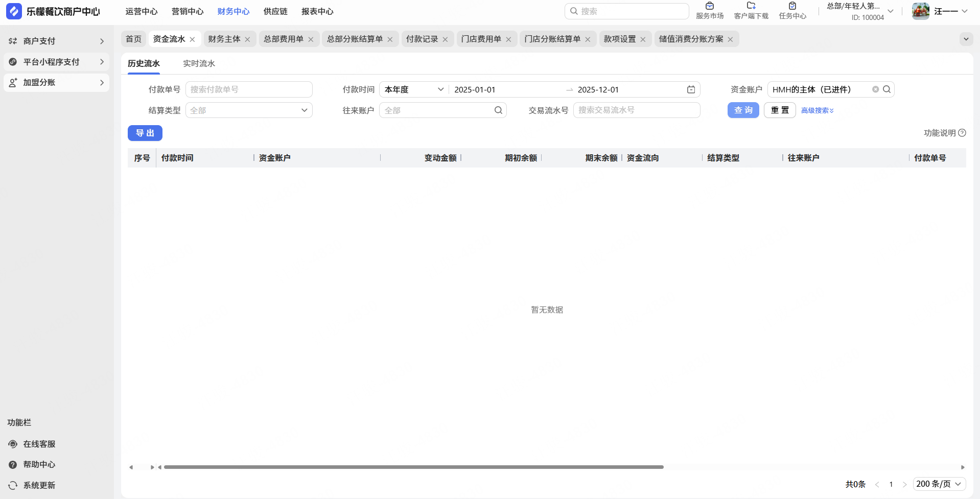Click the 变动金额 column header
The width and height of the screenshot is (980, 499).
[440, 158]
